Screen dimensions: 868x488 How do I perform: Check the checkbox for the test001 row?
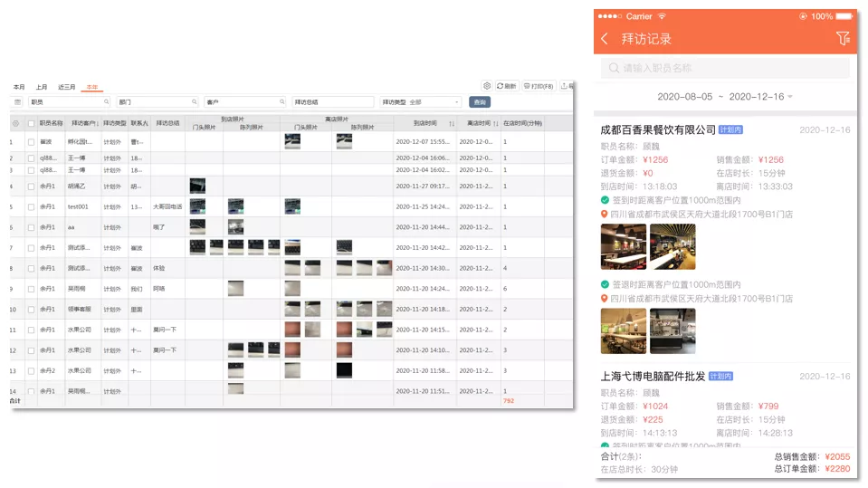click(31, 206)
